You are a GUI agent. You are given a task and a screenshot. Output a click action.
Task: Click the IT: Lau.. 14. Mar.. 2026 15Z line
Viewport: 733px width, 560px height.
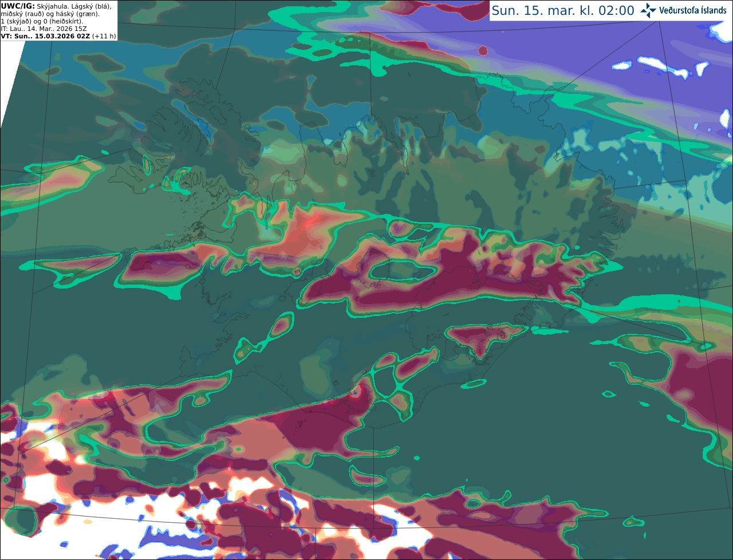[x=44, y=29]
